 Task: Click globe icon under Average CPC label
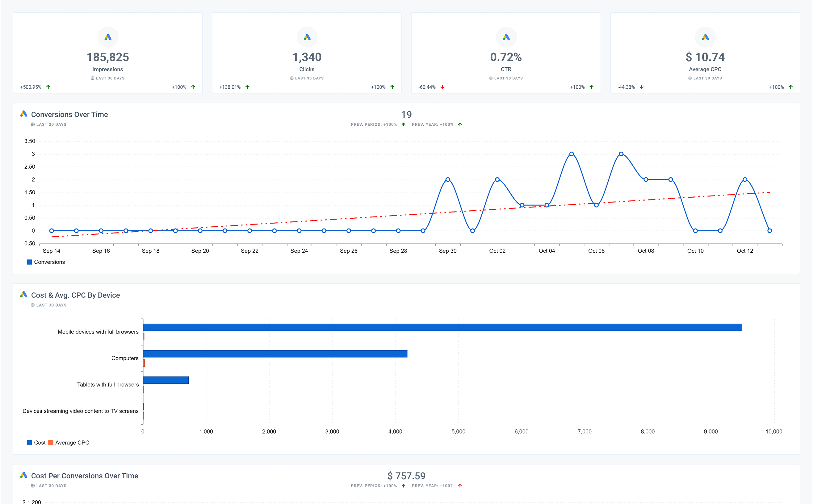click(690, 78)
